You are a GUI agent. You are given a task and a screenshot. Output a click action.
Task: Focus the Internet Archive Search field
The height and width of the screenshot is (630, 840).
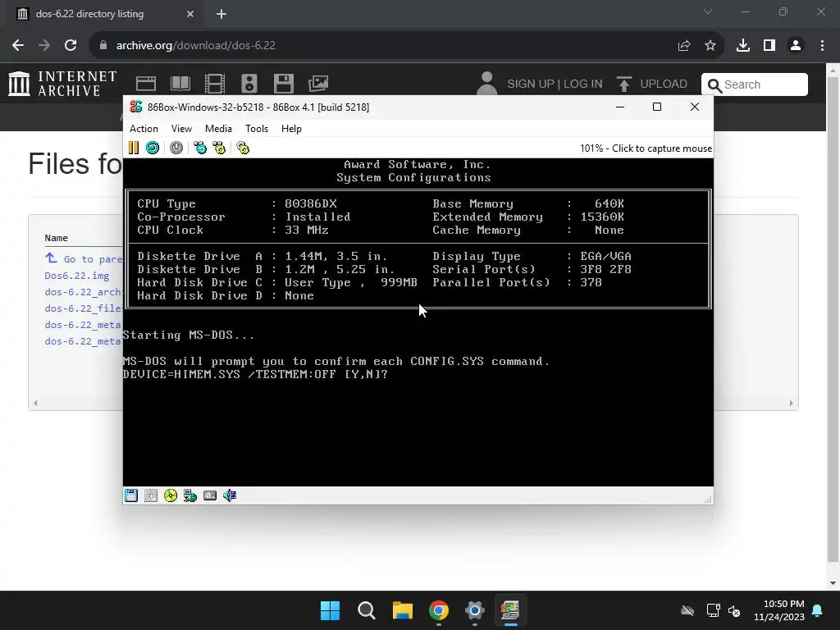point(755,84)
